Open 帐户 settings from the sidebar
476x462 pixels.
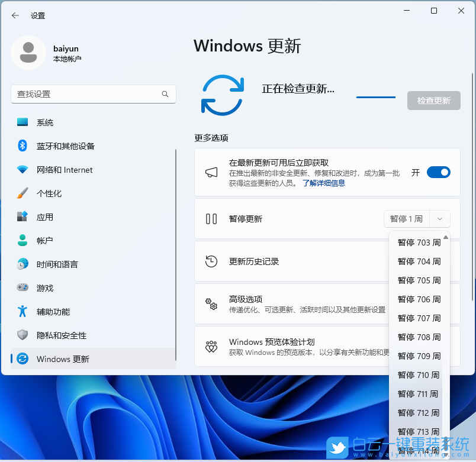(x=46, y=241)
